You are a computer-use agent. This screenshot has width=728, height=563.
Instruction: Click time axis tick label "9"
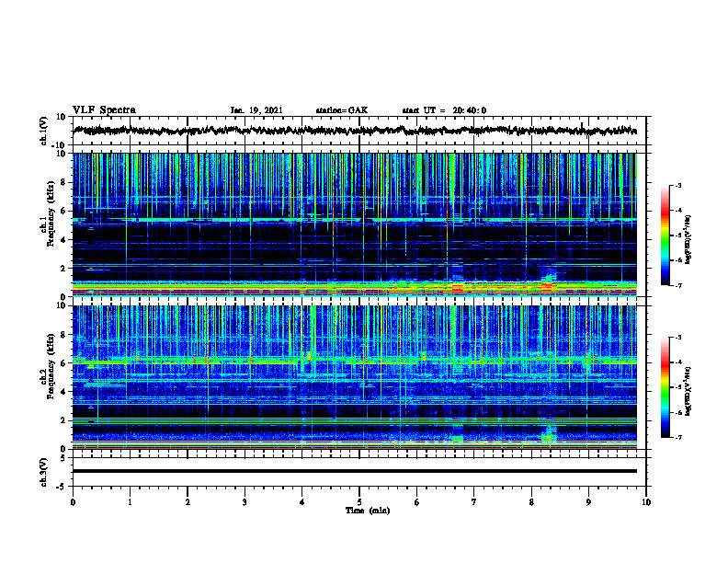(588, 502)
